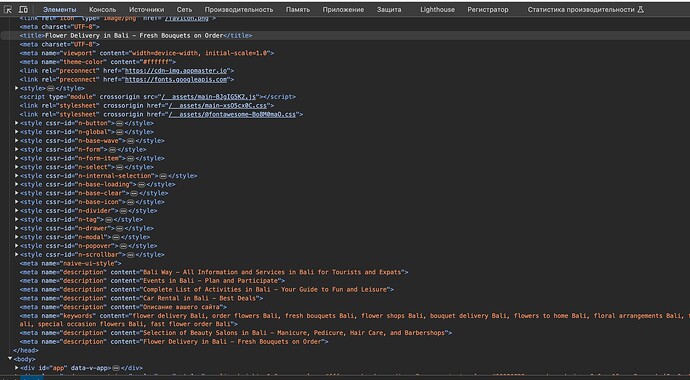Expand the n-drawer style node

(x=17, y=228)
